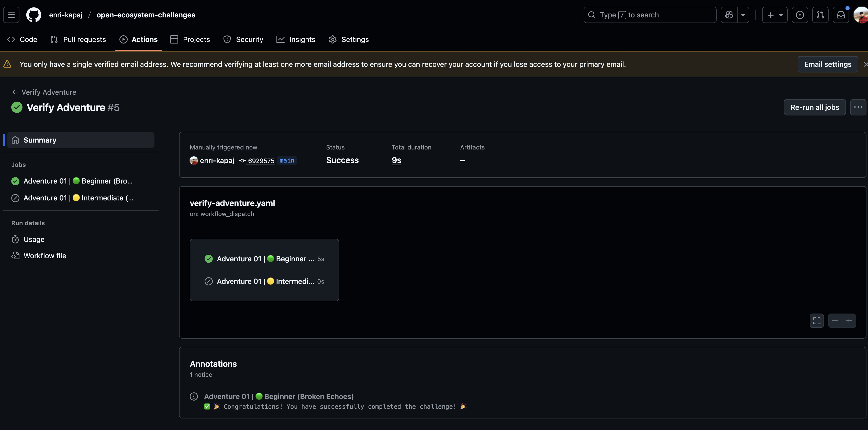868x430 pixels.
Task: Switch to the Insights tab
Action: (296, 39)
